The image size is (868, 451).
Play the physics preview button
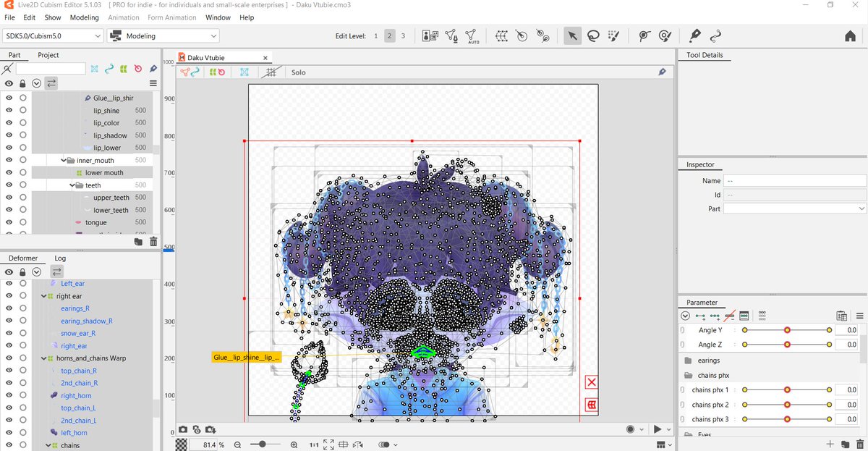click(x=658, y=429)
